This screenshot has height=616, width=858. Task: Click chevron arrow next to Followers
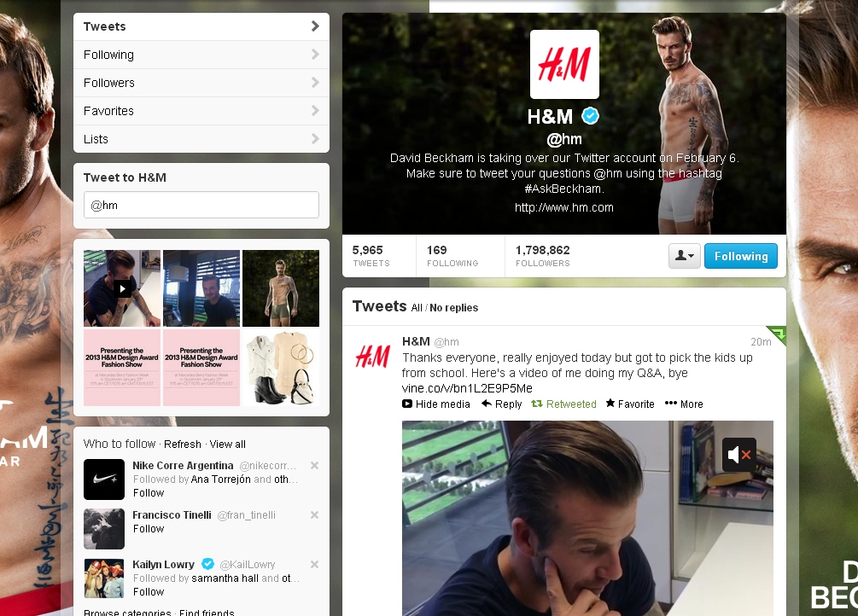pyautogui.click(x=315, y=82)
